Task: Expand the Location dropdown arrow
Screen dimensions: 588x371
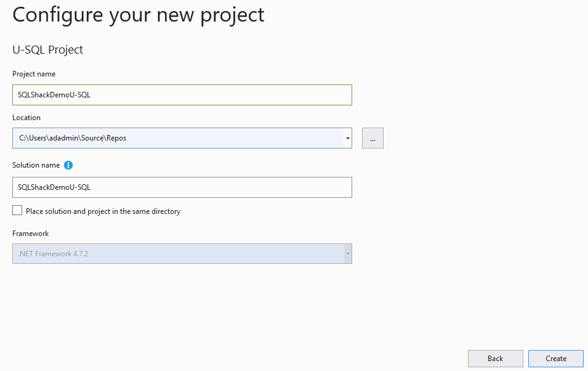Action: tap(348, 138)
